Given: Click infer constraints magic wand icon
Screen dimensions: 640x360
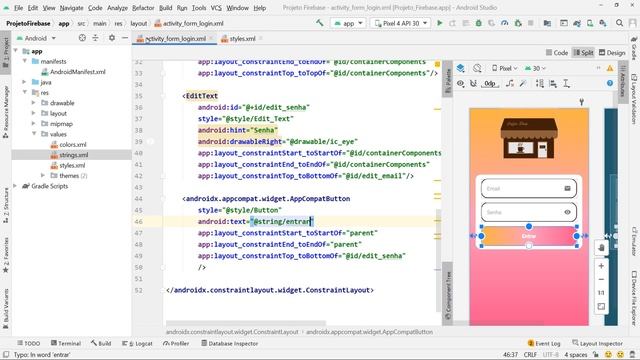Looking at the screenshot, I should pos(523,84).
